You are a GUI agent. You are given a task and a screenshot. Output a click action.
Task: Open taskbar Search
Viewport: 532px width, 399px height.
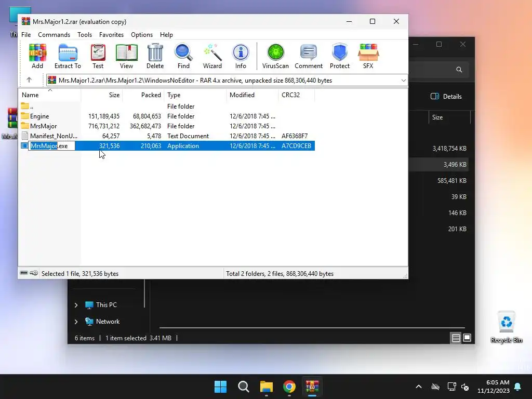[x=244, y=387]
